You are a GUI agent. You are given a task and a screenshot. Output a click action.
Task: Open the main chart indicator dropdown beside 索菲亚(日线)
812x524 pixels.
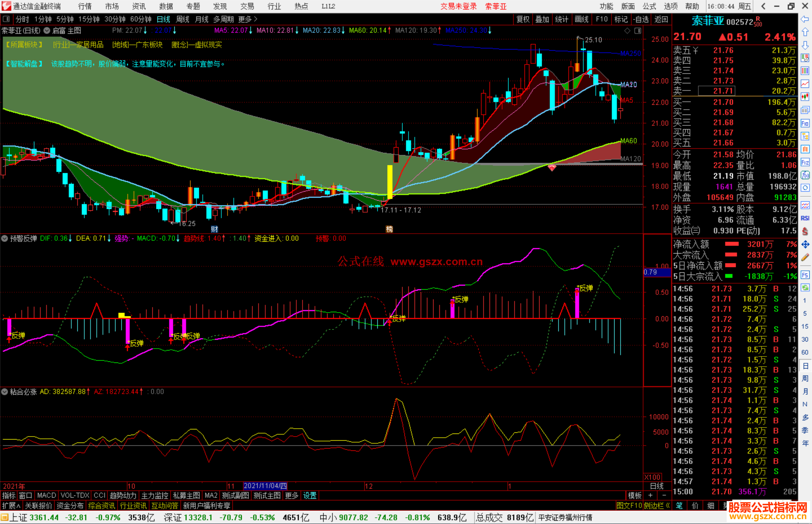tap(47, 31)
